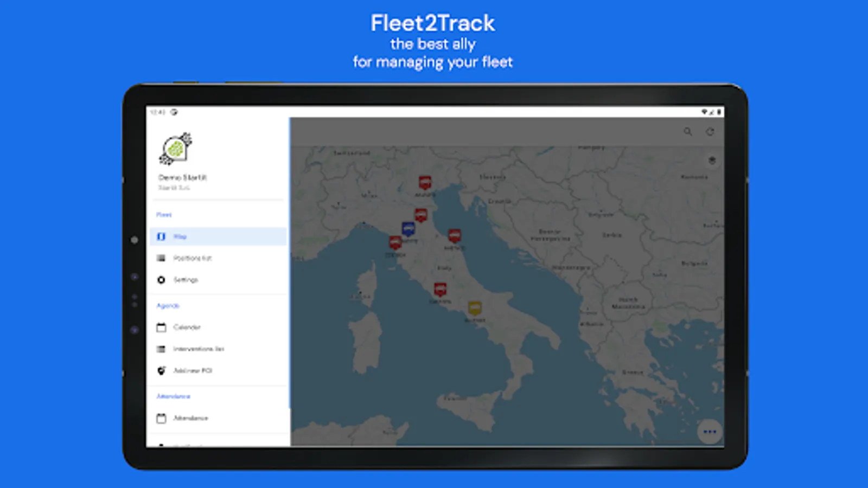Click the Demo Startit account name

[x=182, y=177]
